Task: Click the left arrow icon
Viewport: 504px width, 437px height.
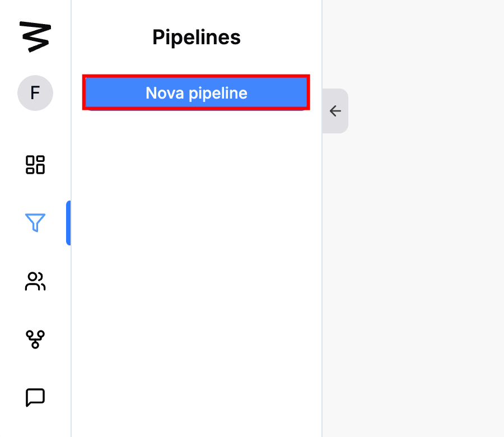Action: 335,111
